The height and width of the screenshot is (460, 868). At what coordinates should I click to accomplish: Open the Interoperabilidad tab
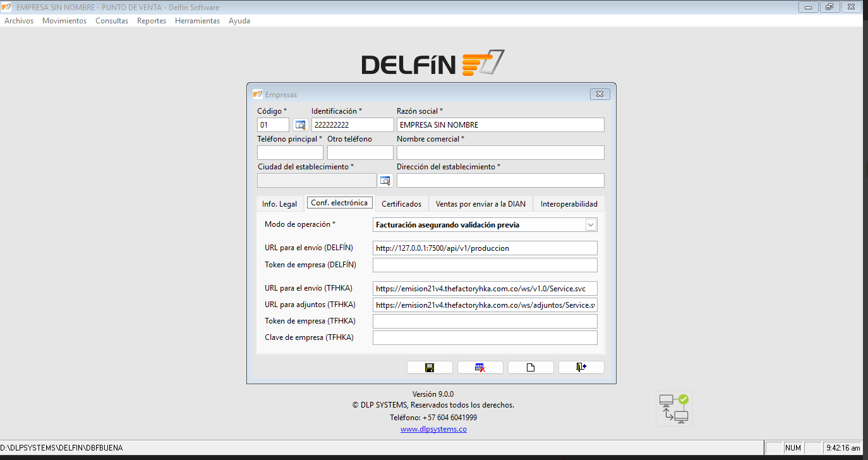coord(569,204)
